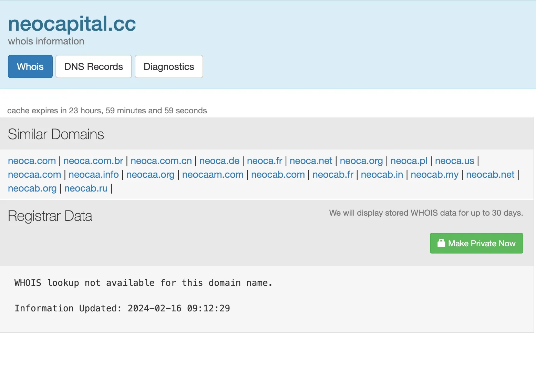Click the neoca.fr link
The width and height of the screenshot is (536, 392).
point(265,161)
